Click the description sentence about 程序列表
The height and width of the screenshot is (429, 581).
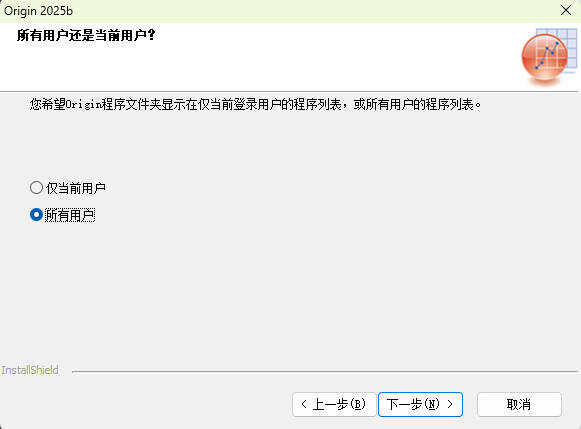pos(255,105)
